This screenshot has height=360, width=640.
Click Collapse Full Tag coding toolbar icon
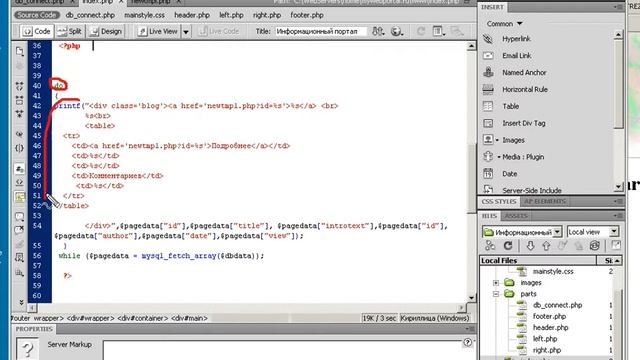(x=19, y=86)
